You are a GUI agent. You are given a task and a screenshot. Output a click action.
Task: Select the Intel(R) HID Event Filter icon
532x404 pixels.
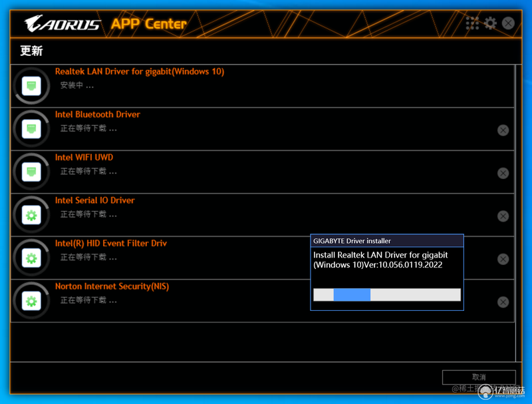tap(31, 258)
